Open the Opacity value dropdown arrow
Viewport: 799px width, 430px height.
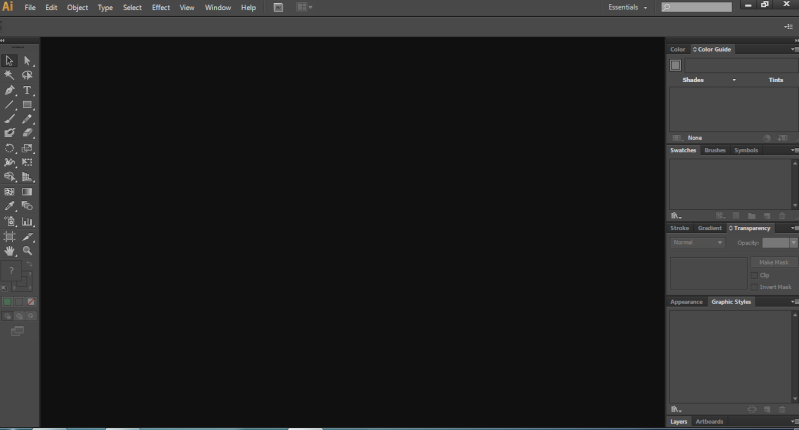pos(793,243)
